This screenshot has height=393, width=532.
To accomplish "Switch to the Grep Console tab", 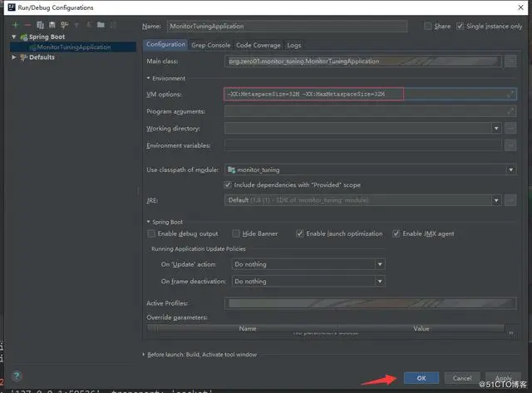I will tap(210, 45).
